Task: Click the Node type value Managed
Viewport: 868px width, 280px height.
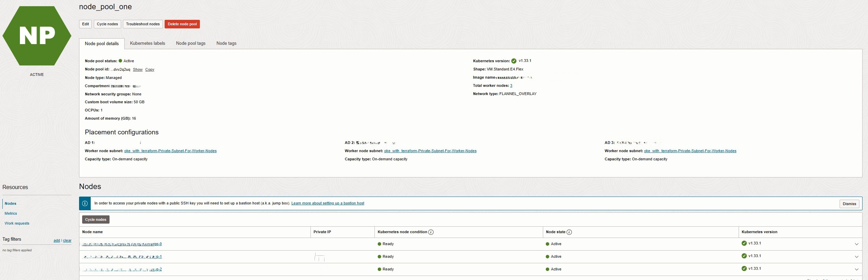Action: 114,78
